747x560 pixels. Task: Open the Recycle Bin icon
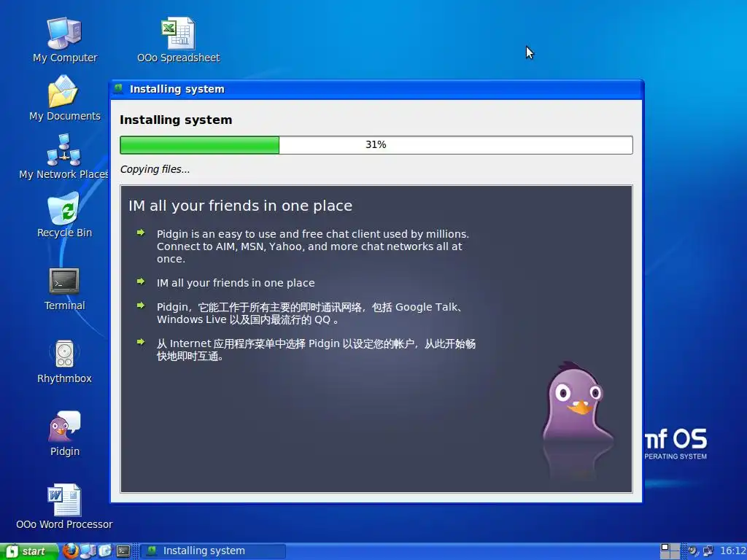pos(64,215)
